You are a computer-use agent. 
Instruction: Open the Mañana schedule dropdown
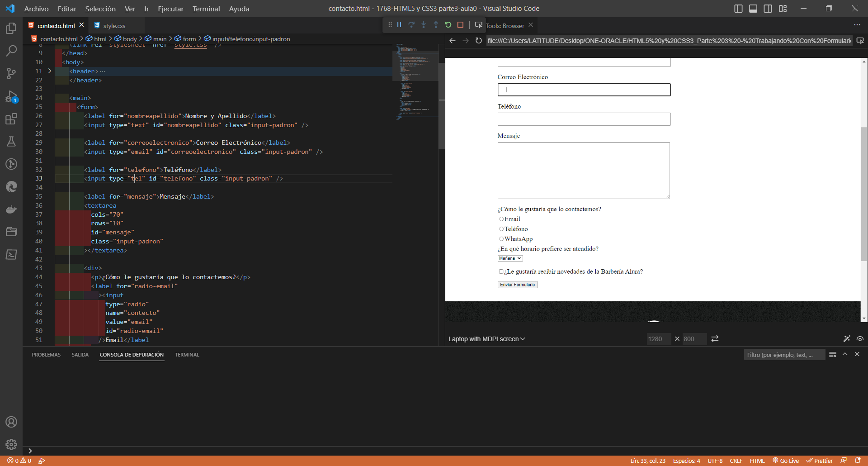pyautogui.click(x=510, y=258)
